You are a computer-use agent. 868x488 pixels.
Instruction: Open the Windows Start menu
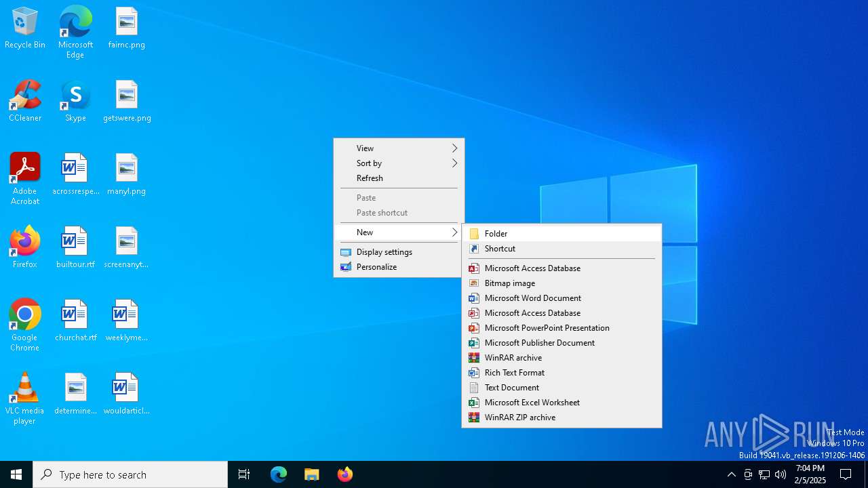click(x=16, y=474)
